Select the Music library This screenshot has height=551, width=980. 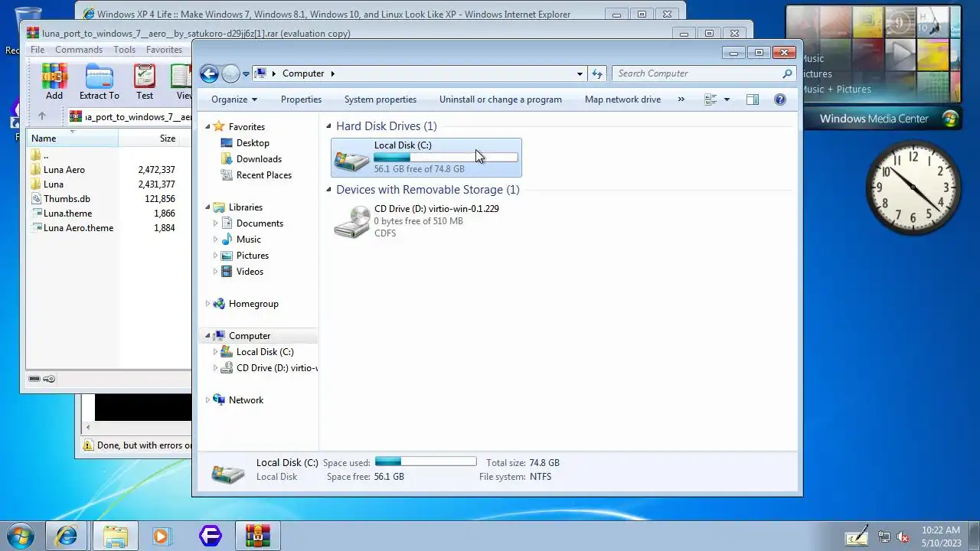[248, 240]
